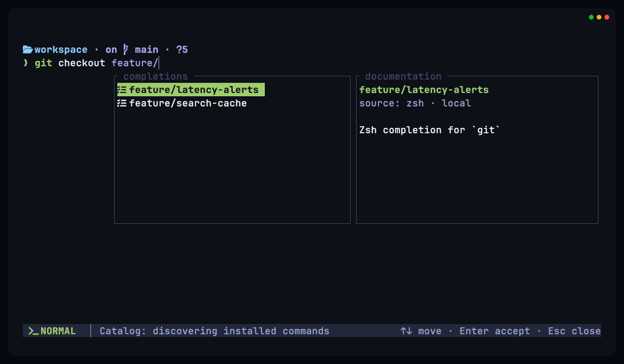Click the git branch icon before main
The width and height of the screenshot is (624, 364).
(125, 49)
